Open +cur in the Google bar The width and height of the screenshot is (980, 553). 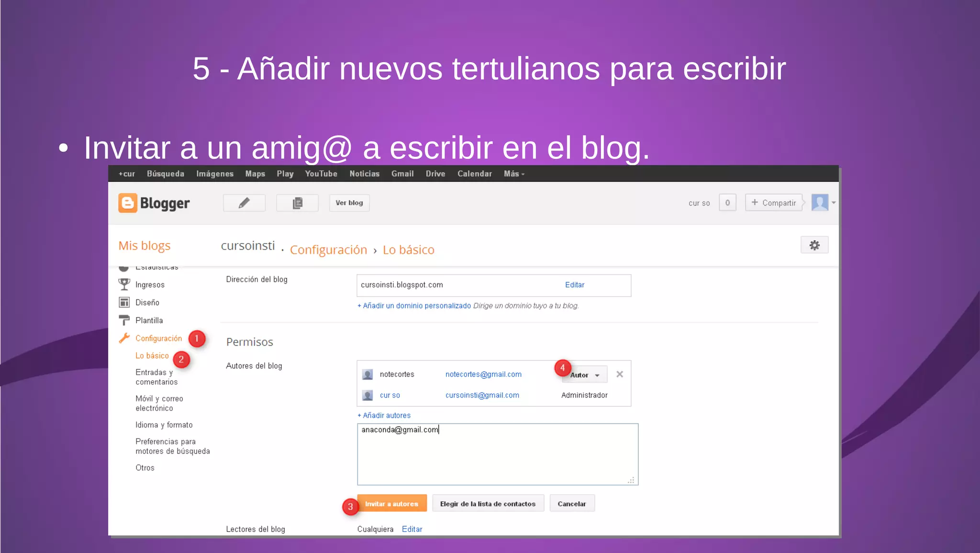coord(127,174)
